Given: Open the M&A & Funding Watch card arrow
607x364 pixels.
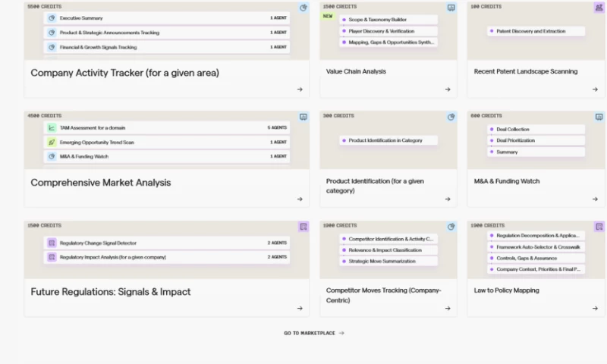Looking at the screenshot, I should coord(595,199).
